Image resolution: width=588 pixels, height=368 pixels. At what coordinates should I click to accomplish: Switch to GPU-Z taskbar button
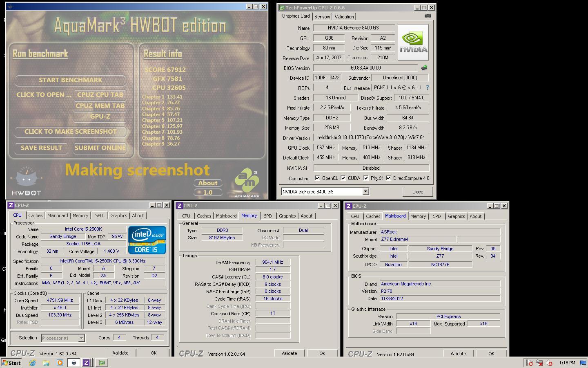102,363
